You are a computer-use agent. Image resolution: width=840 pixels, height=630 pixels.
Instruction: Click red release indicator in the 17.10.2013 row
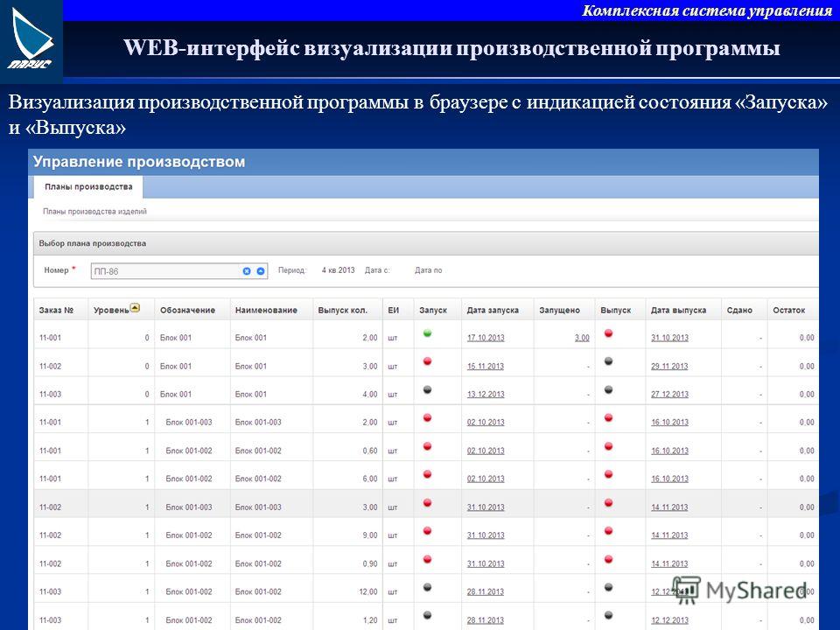click(608, 333)
